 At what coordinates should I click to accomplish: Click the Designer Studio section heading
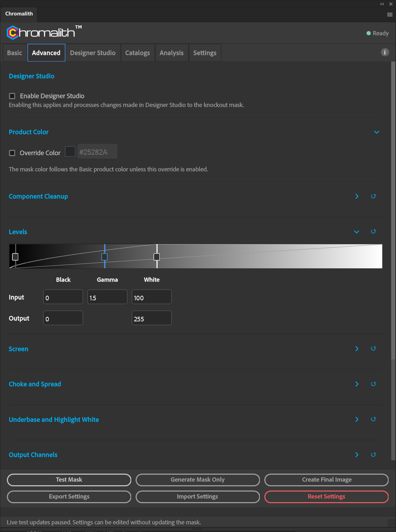pyautogui.click(x=32, y=76)
